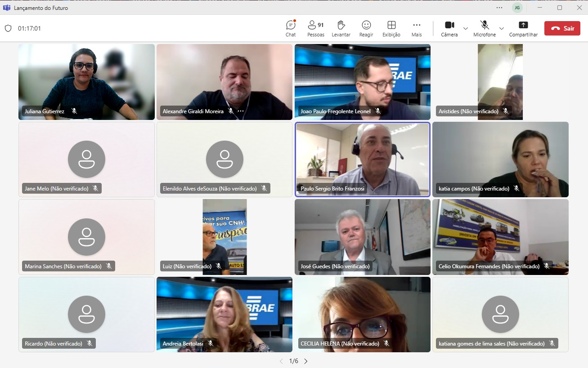
Task: Select Paulo Sergio Brito Franzosi video tile
Action: (363, 160)
